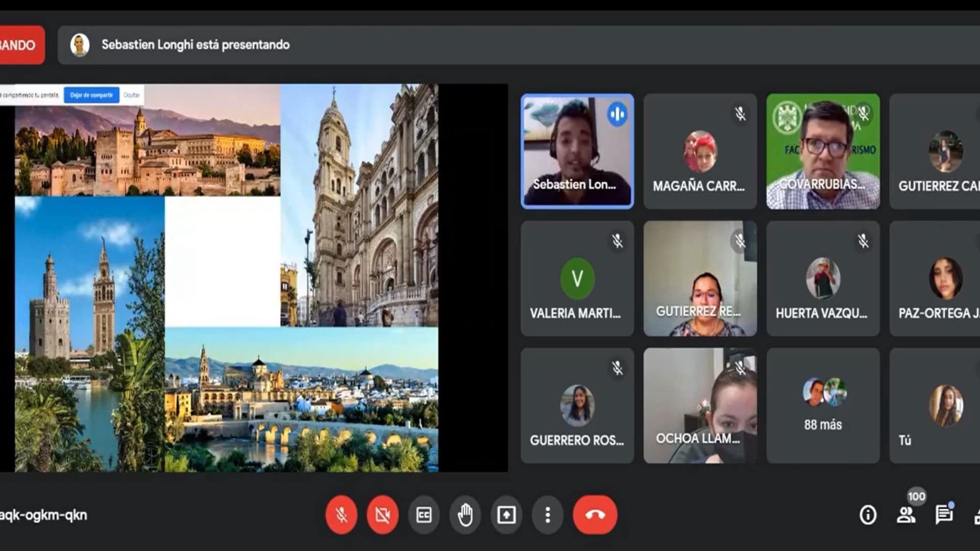The image size is (980, 551).
Task: Click the present screen icon
Action: (506, 515)
